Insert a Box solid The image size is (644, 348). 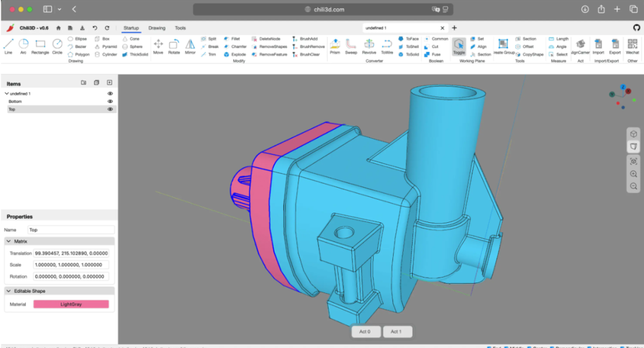[103, 39]
